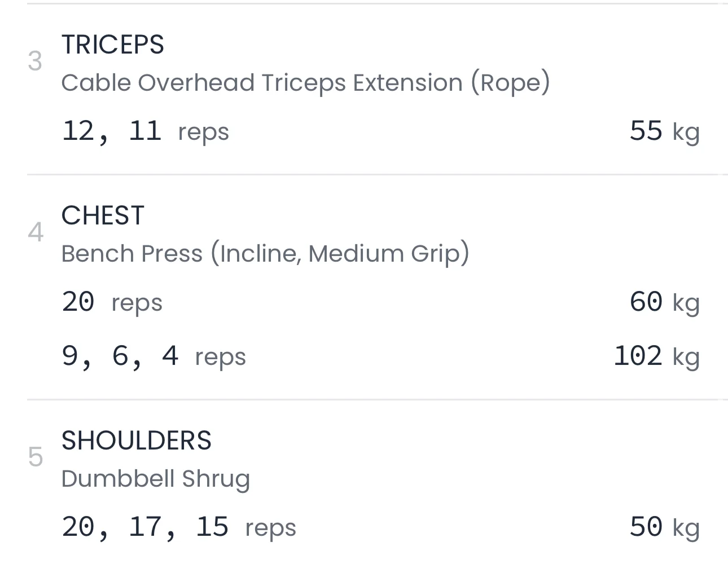Open the Dumbbell Shrug exercise
728x577 pixels.
[155, 479]
